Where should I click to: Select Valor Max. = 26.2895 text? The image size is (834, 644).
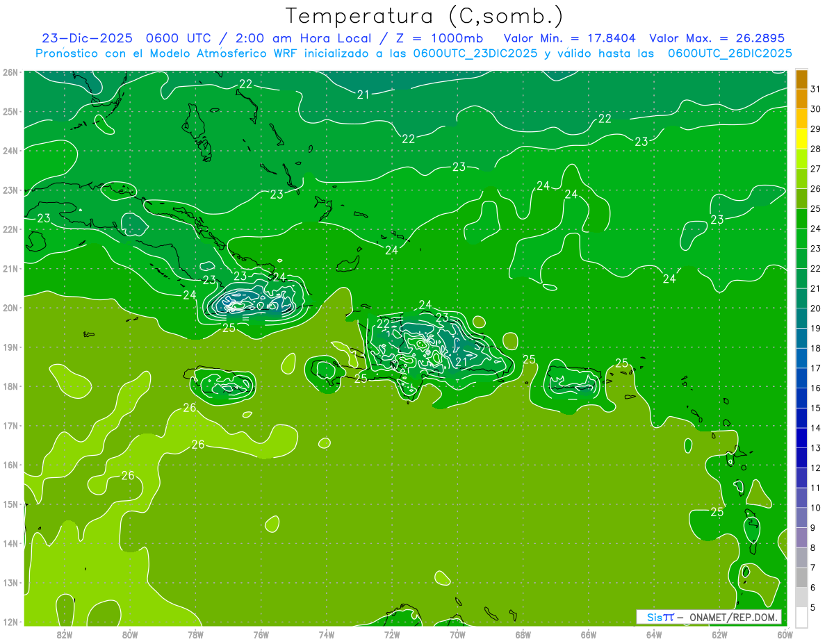717,38
